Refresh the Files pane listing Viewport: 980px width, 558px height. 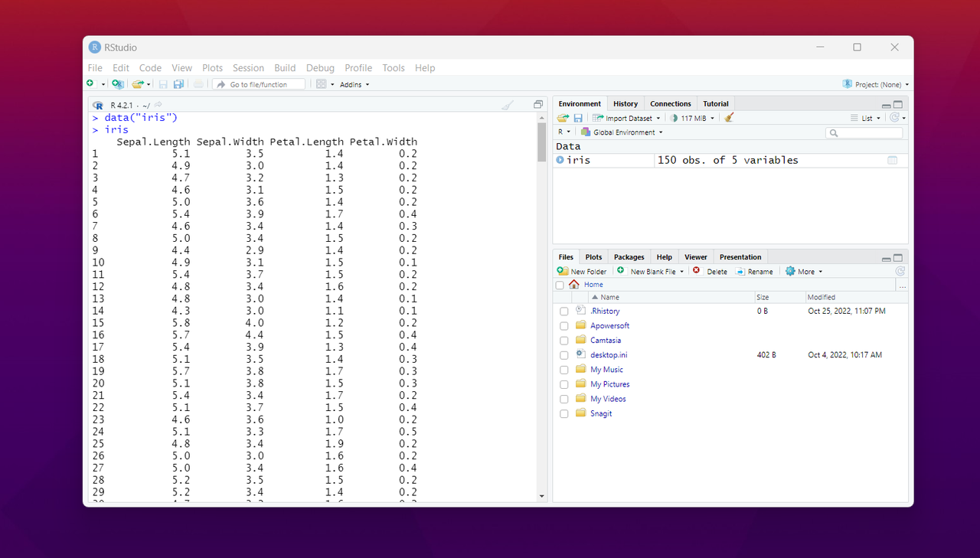pos(900,271)
